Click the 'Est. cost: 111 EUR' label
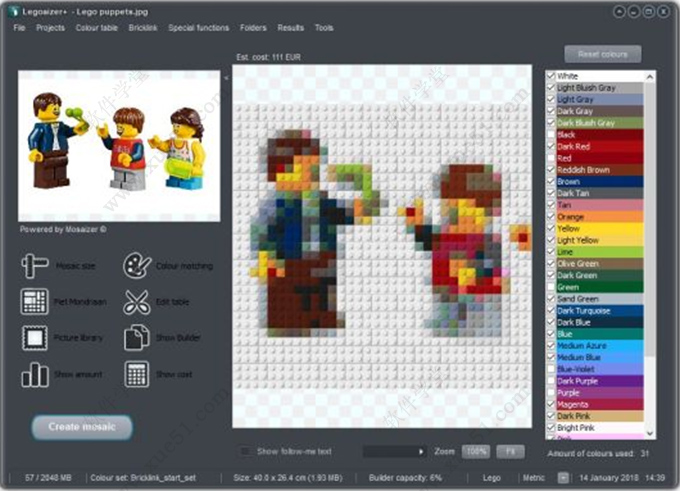Image resolution: width=680 pixels, height=491 pixels. [268, 57]
